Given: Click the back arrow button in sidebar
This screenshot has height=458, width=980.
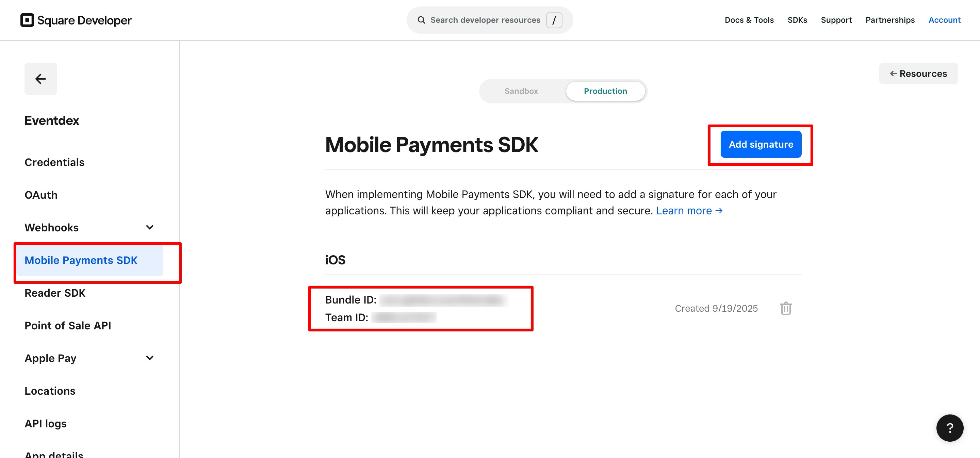Looking at the screenshot, I should click(41, 79).
